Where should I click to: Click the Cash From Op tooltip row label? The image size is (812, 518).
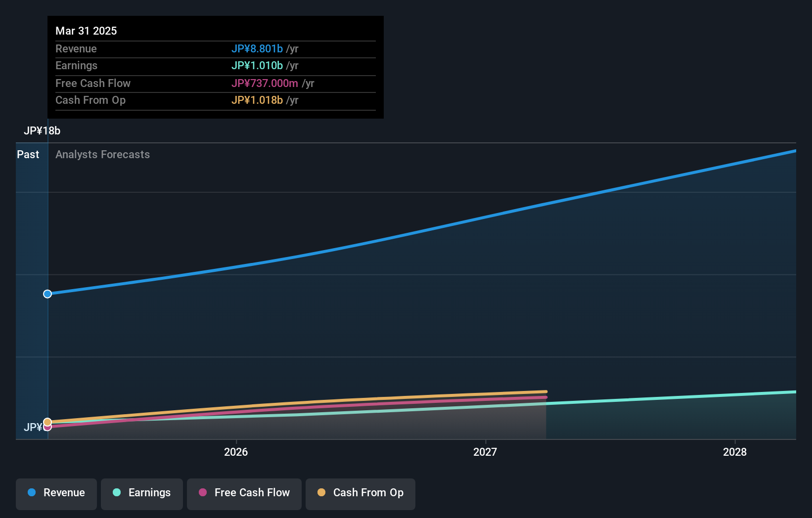(x=90, y=100)
